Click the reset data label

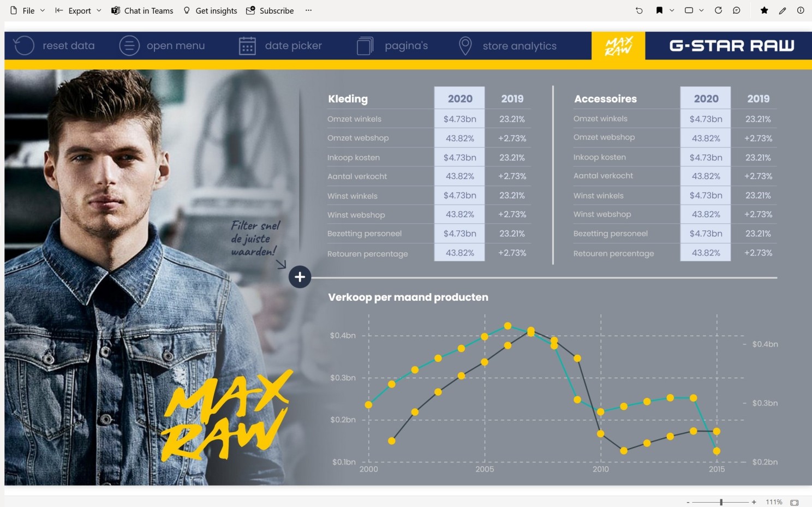pos(69,46)
